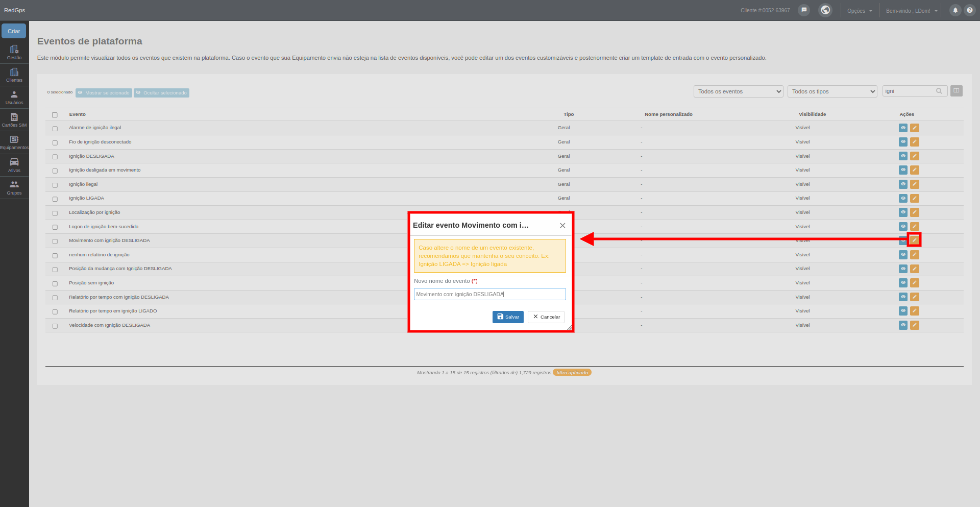Image resolution: width=980 pixels, height=507 pixels.
Task: Check the Relatório por tempo em ignição LIGADO row
Action: [x=55, y=312]
